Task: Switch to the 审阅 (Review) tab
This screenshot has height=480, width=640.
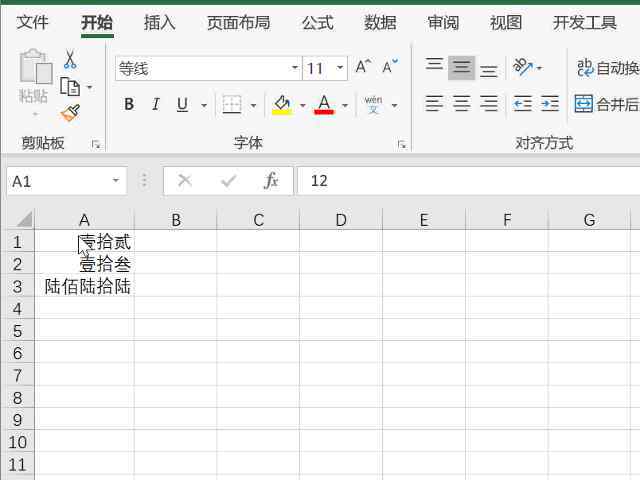Action: click(x=443, y=22)
